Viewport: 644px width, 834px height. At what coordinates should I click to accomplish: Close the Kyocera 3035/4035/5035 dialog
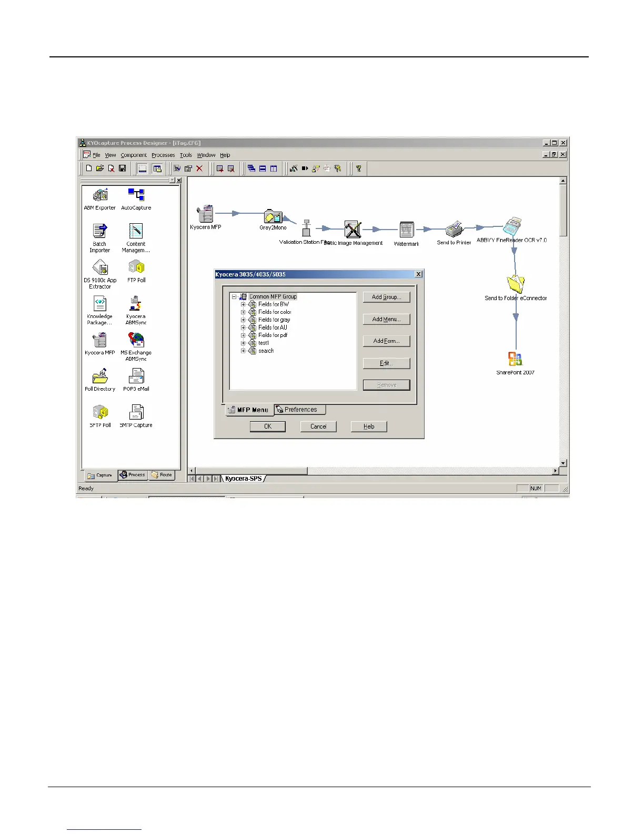(x=419, y=274)
